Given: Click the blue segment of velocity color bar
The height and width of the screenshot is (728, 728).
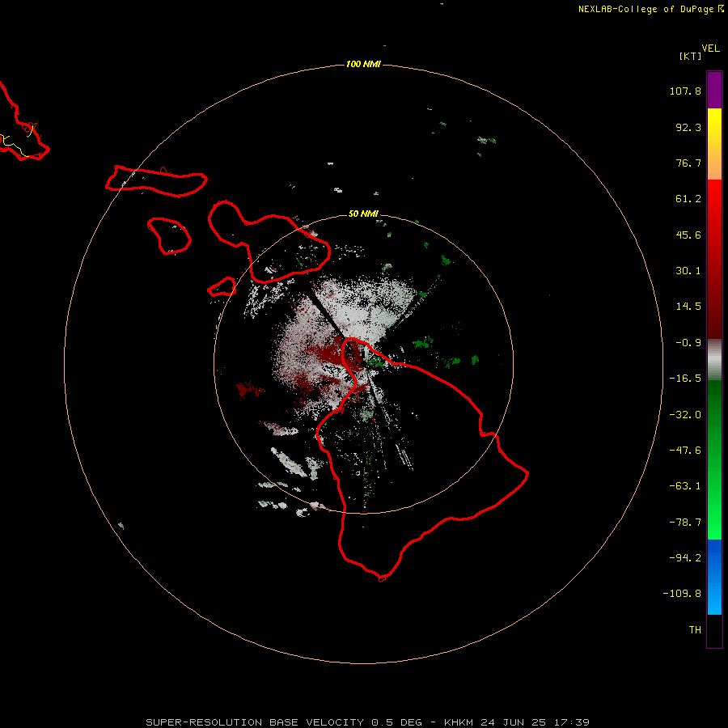Looking at the screenshot, I should (714, 577).
